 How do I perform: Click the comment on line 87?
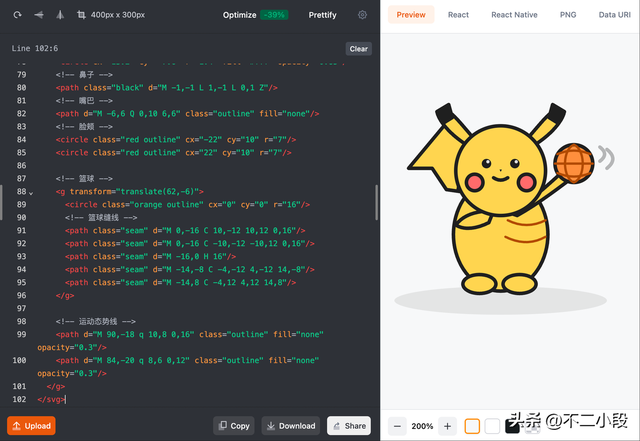pos(84,178)
